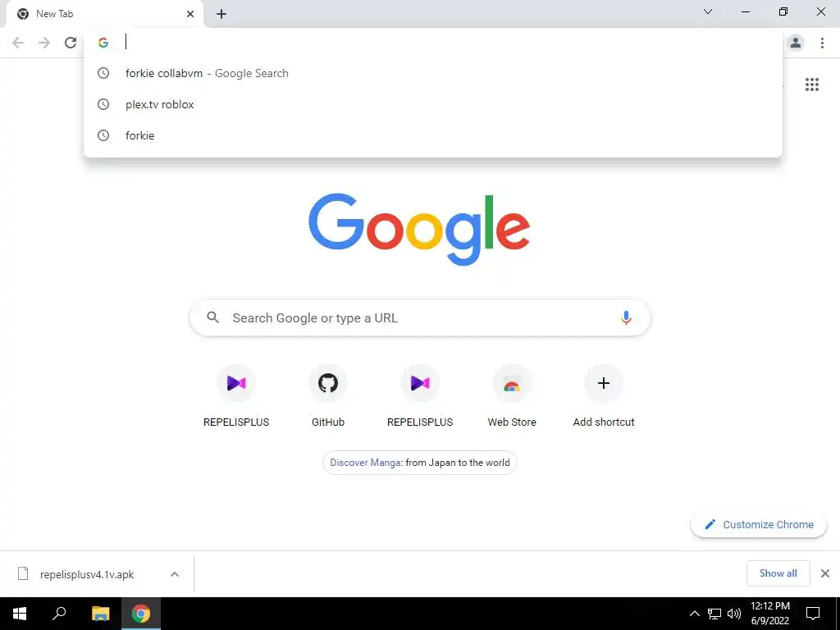Click the magnifier icon in the search box
Viewport: 840px width, 630px height.
point(212,317)
